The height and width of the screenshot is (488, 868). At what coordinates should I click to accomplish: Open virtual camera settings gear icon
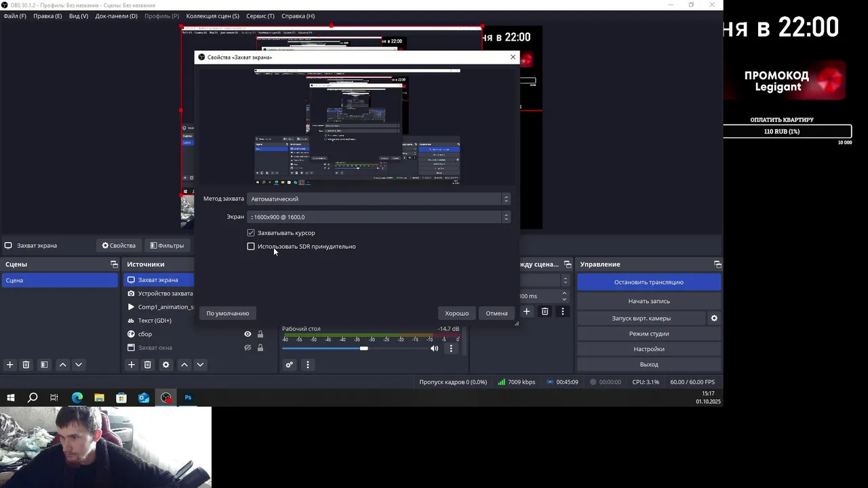tap(714, 318)
